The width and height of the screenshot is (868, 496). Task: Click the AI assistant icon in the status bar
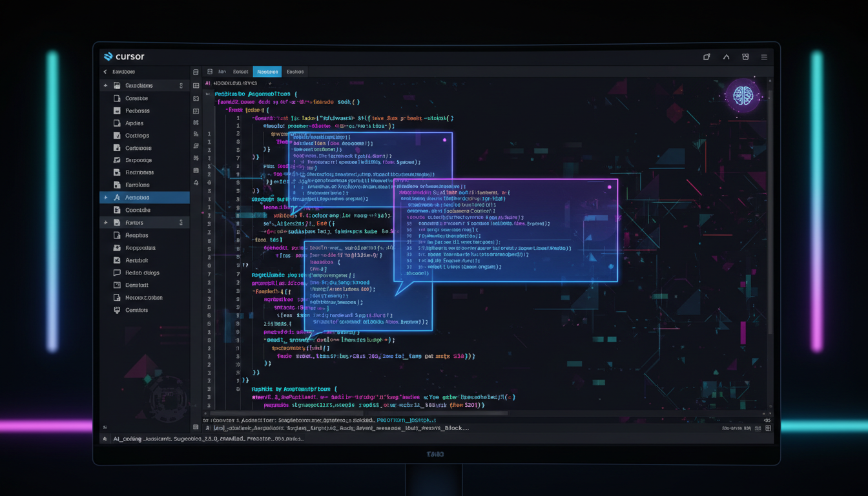104,439
